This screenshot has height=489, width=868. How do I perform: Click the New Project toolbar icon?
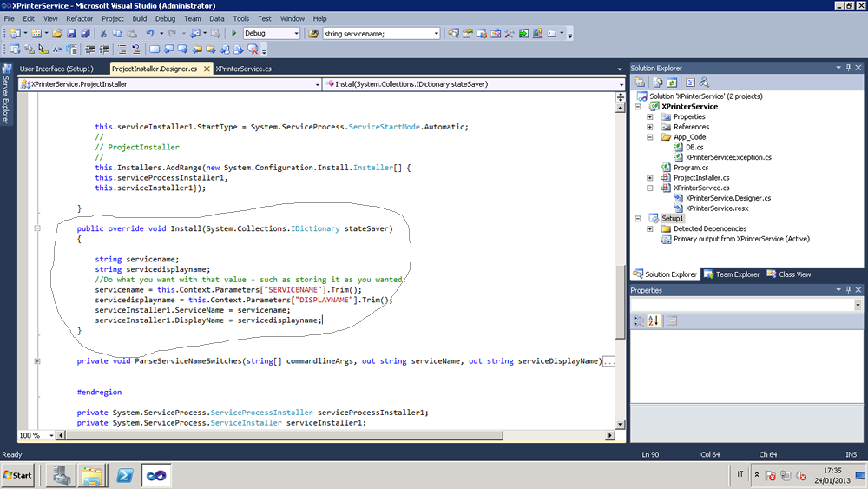pos(16,33)
